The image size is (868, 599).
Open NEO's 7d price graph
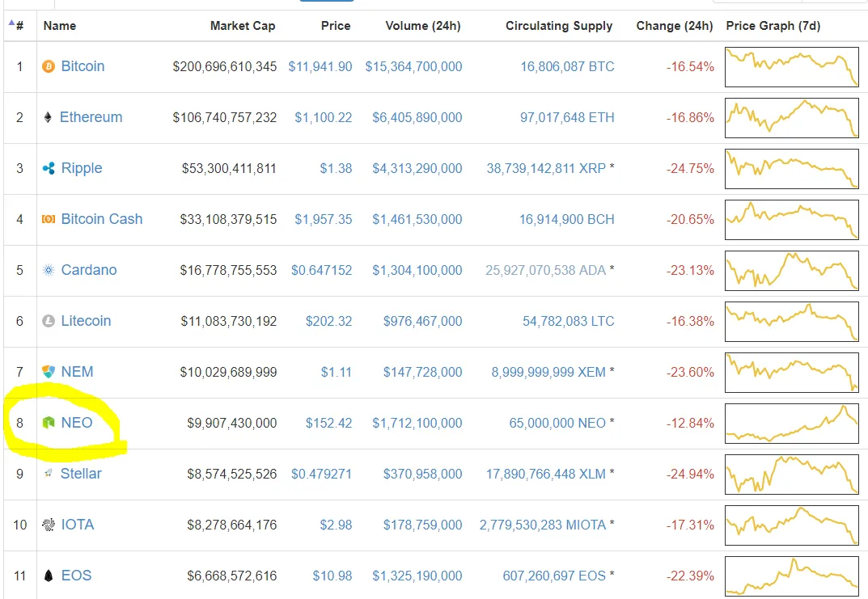[792, 423]
